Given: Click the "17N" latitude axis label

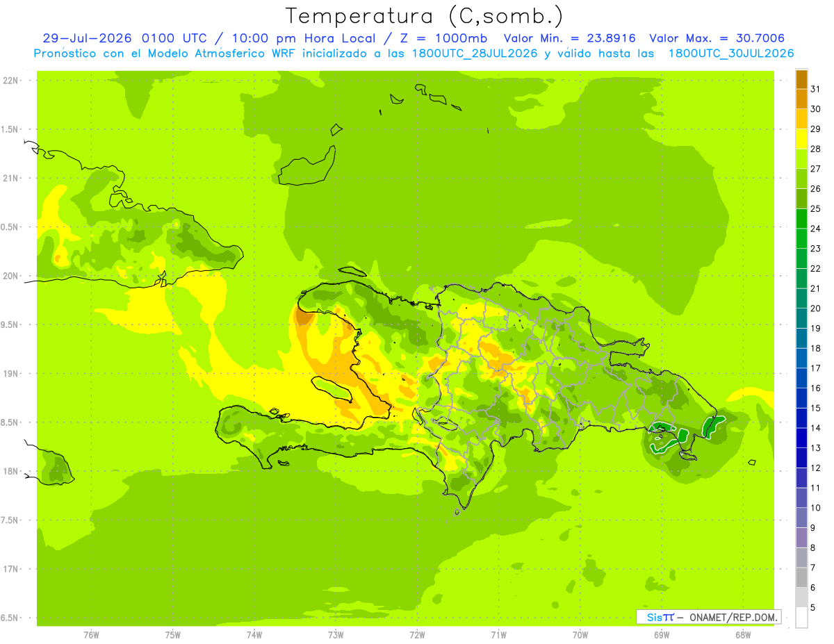Looking at the screenshot, I should pos(10,569).
